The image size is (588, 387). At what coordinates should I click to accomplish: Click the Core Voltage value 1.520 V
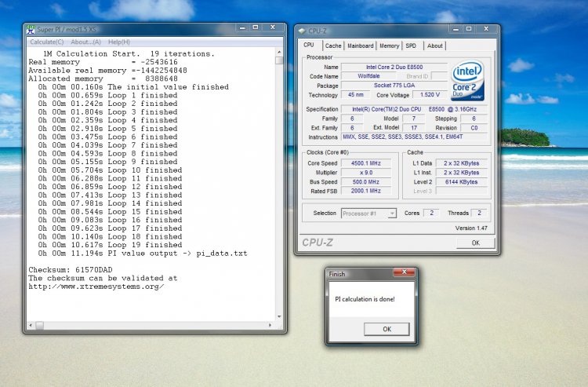tap(430, 95)
